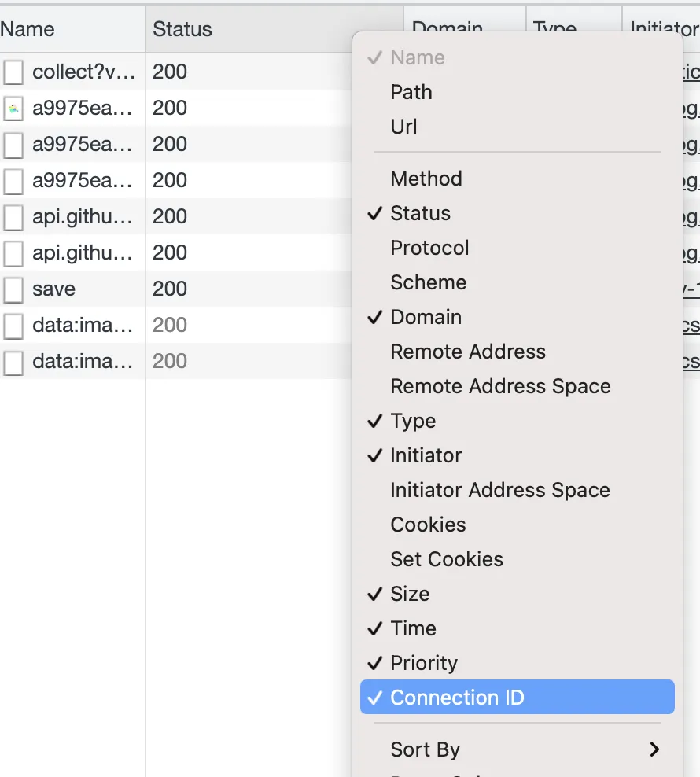Show the Set Cookies column
The width and height of the screenshot is (700, 777).
pyautogui.click(x=447, y=559)
